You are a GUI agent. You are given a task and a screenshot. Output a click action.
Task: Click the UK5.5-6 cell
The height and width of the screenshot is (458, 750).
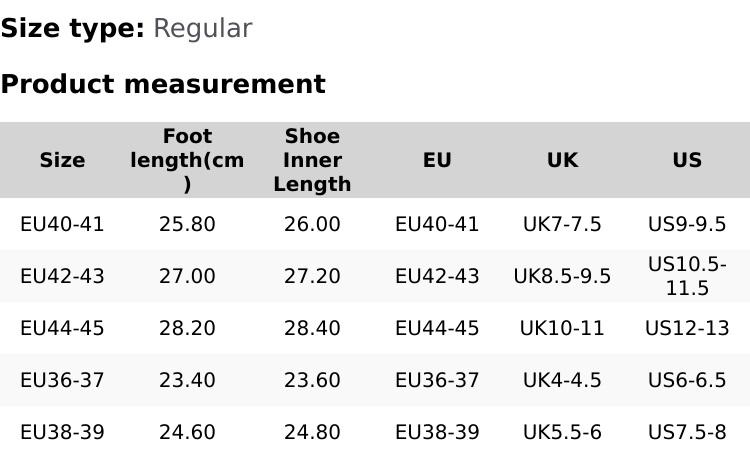point(562,432)
